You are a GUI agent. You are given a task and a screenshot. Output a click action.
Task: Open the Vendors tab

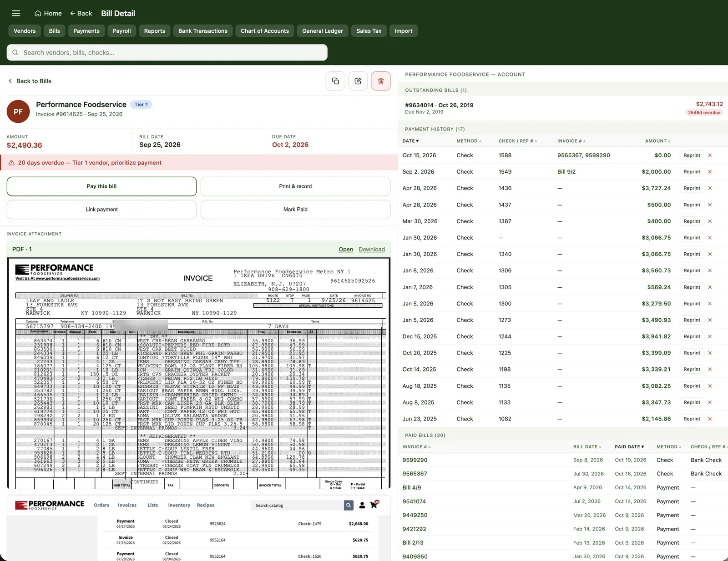point(25,31)
